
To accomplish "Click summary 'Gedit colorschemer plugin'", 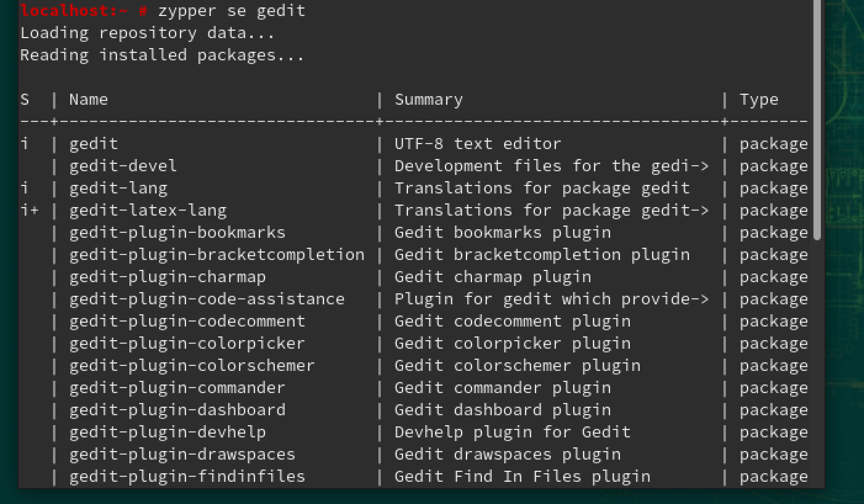I will (518, 366).
